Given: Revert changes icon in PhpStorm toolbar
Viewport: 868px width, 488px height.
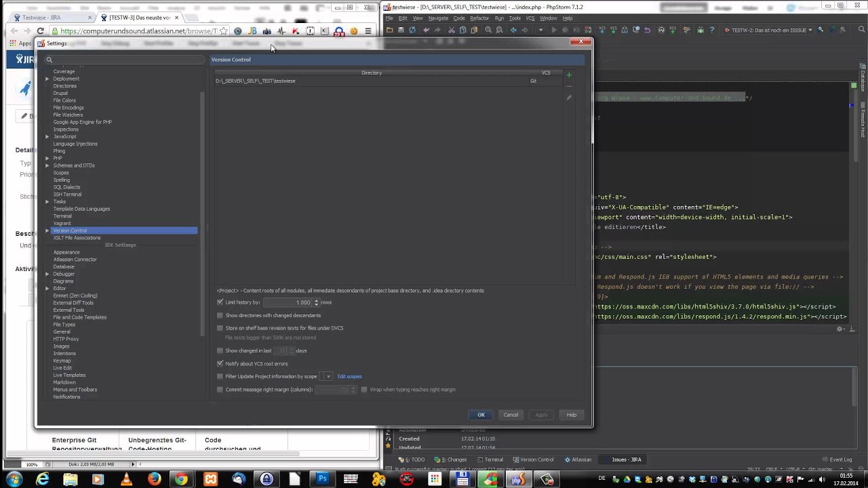Looking at the screenshot, I should coord(647,30).
